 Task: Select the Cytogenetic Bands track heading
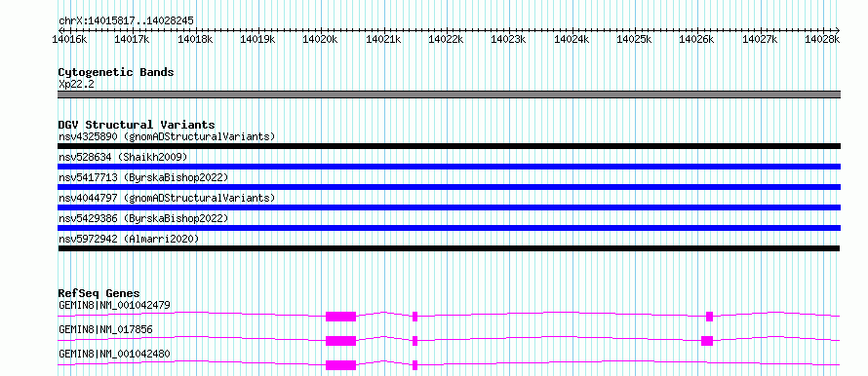(x=116, y=72)
